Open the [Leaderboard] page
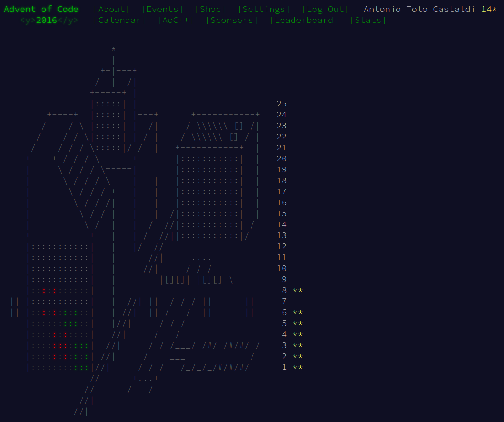This screenshot has height=422, width=504. point(304,20)
